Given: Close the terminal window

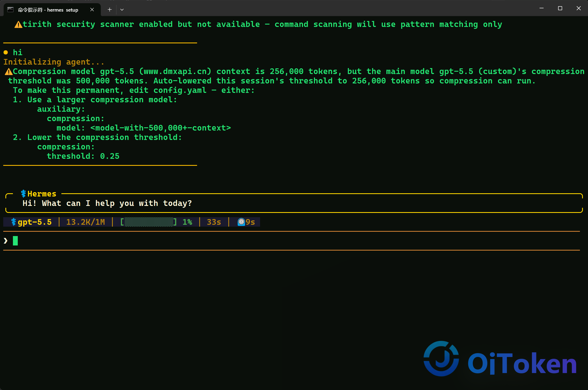Looking at the screenshot, I should [x=579, y=8].
